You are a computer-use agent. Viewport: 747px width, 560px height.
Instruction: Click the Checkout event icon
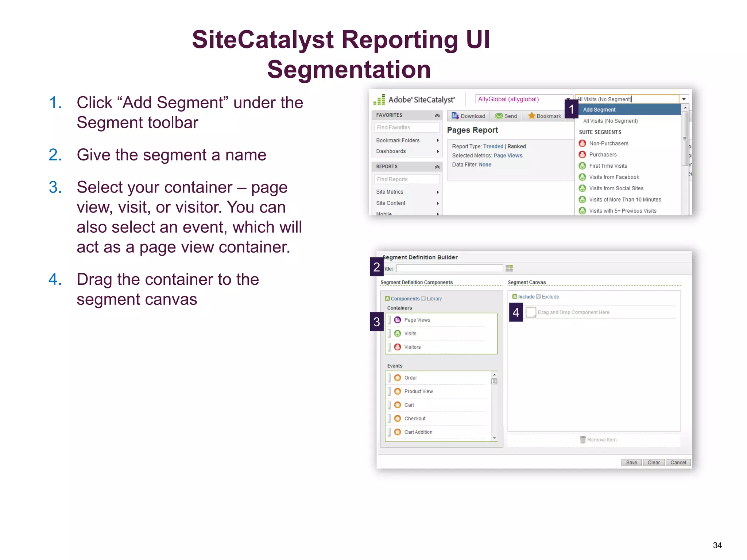398,419
